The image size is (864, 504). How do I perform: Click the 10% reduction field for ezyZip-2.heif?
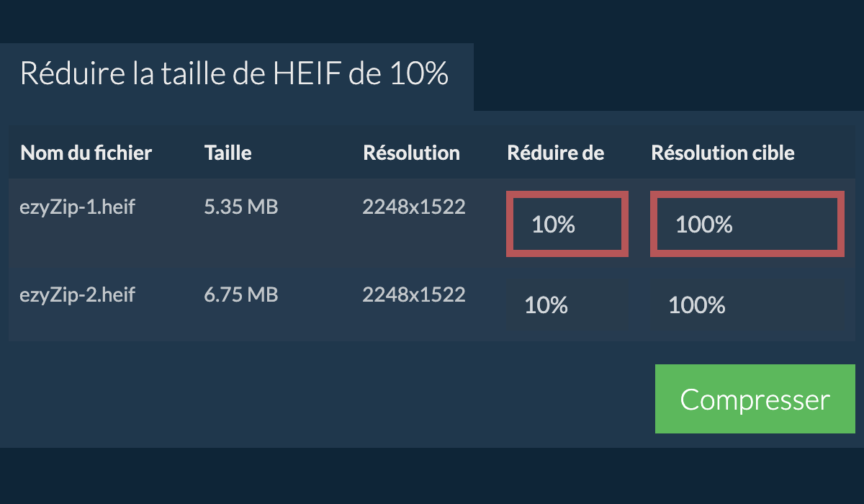point(567,305)
